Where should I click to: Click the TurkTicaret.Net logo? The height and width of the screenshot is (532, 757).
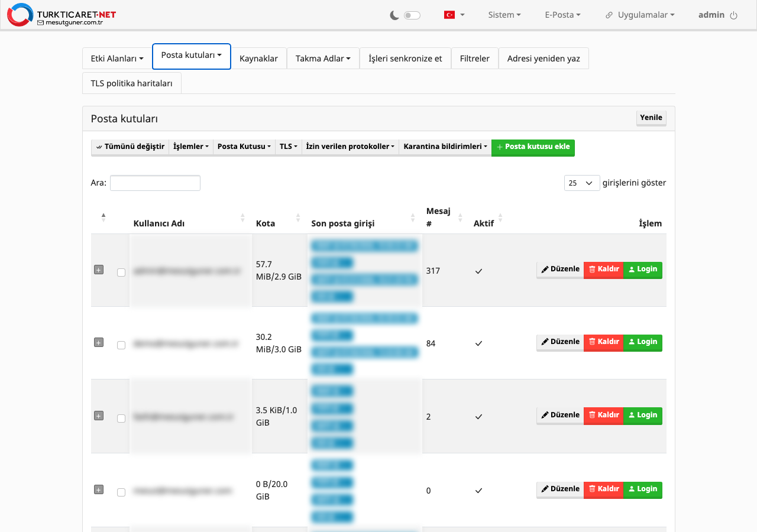pos(61,15)
